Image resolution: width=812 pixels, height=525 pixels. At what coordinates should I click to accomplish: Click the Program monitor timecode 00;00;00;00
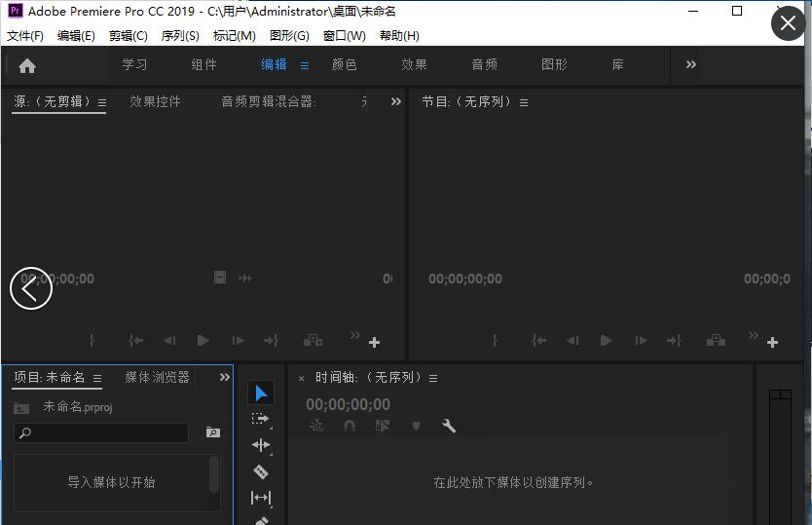click(x=465, y=279)
